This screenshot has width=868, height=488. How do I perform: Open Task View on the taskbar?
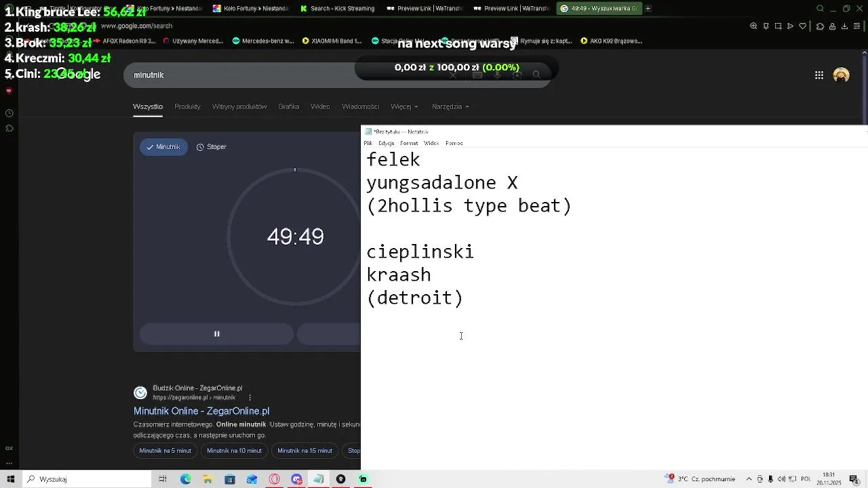click(x=163, y=479)
